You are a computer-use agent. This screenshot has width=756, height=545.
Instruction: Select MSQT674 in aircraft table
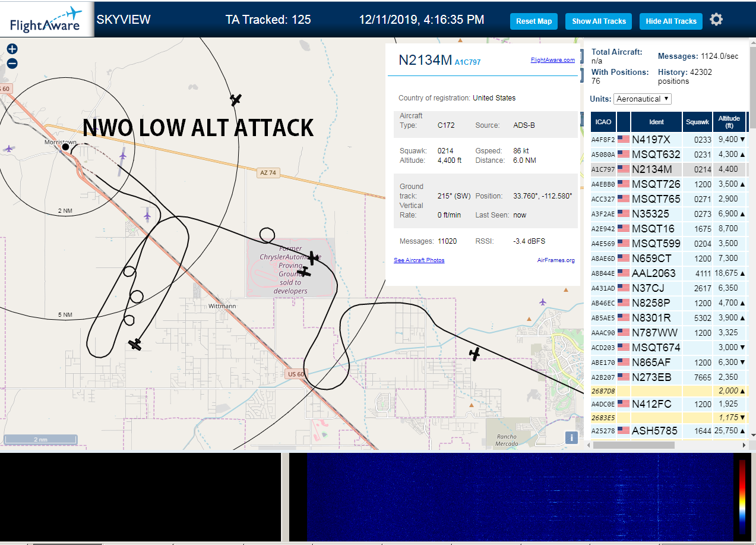[x=656, y=348]
